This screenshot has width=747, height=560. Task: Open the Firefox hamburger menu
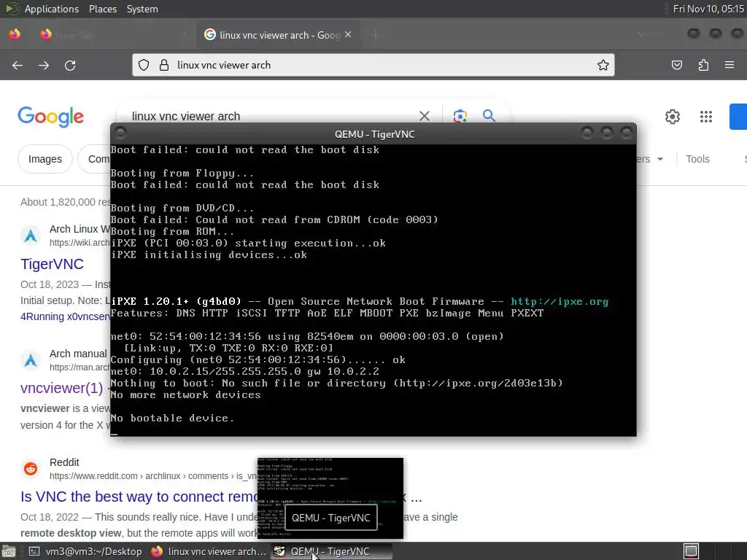pos(729,65)
